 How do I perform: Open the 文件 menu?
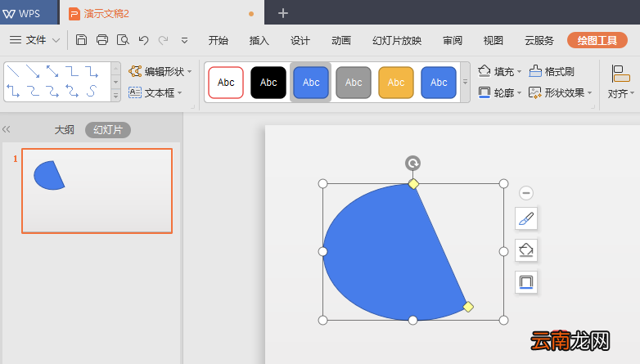pyautogui.click(x=35, y=40)
